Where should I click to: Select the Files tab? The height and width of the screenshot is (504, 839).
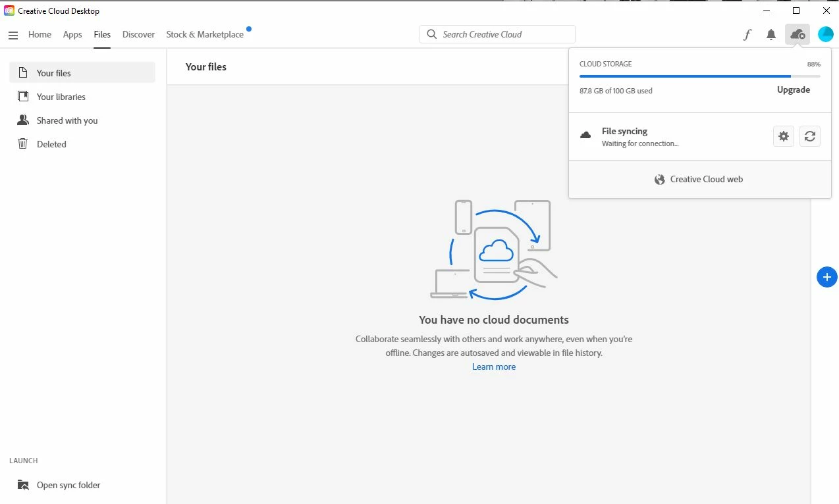(x=102, y=34)
